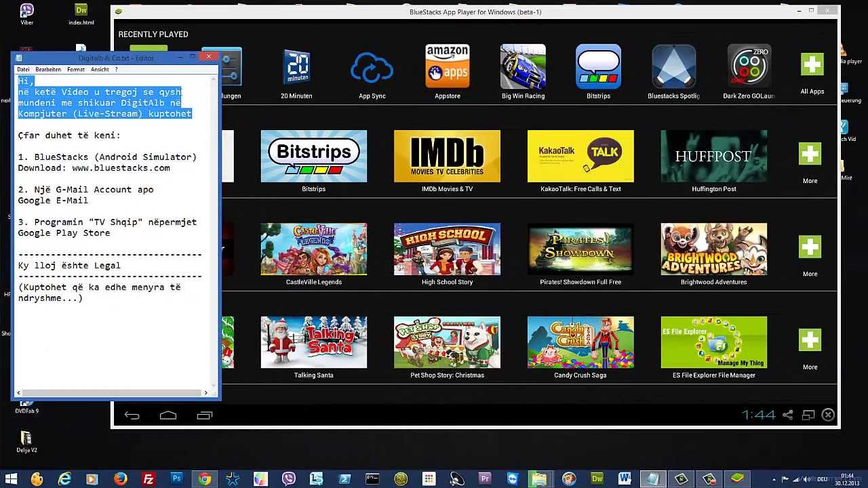Open All Apps plus button
Viewport: 868px width, 488px height.
click(812, 64)
